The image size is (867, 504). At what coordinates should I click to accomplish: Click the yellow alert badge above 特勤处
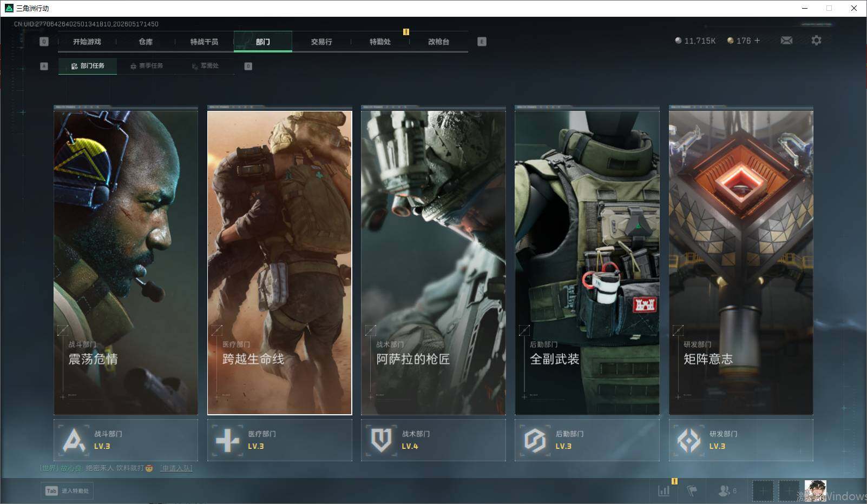click(x=406, y=31)
